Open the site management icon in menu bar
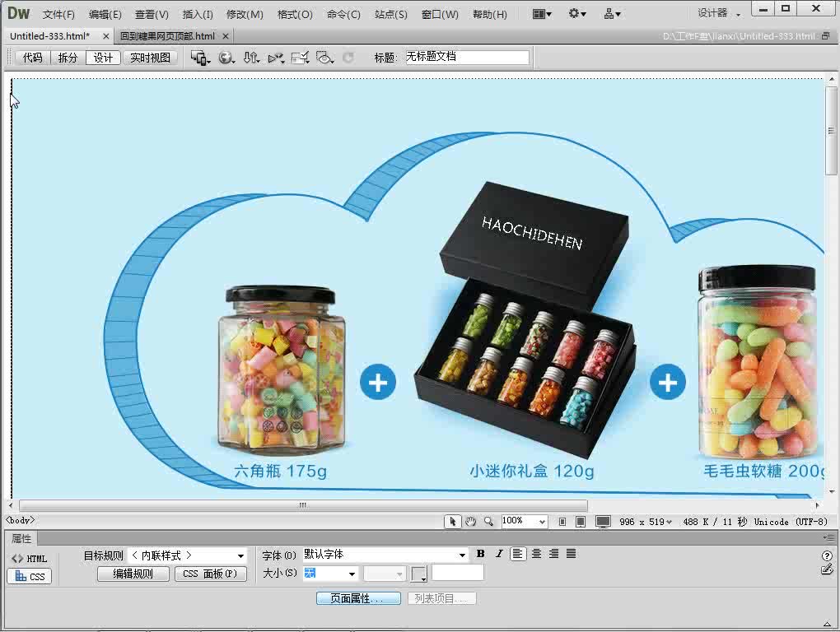The width and height of the screenshot is (840, 632). [x=612, y=14]
